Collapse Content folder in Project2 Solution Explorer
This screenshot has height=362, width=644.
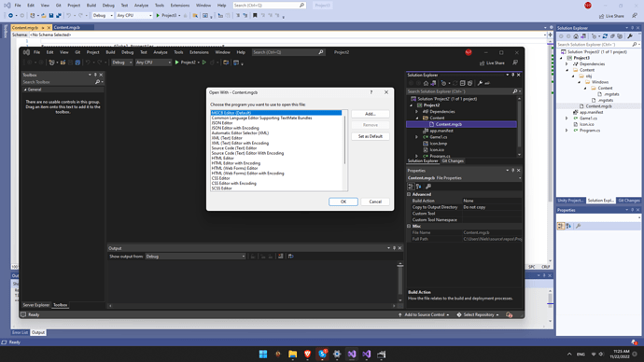click(416, 118)
